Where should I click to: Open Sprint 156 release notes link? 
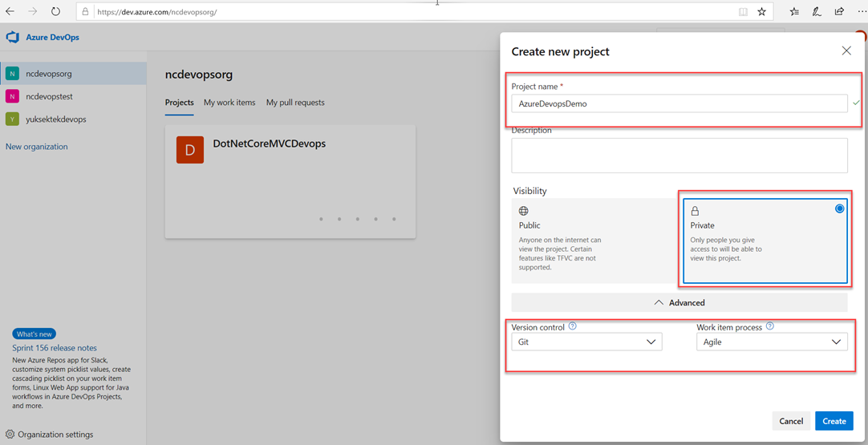point(55,348)
